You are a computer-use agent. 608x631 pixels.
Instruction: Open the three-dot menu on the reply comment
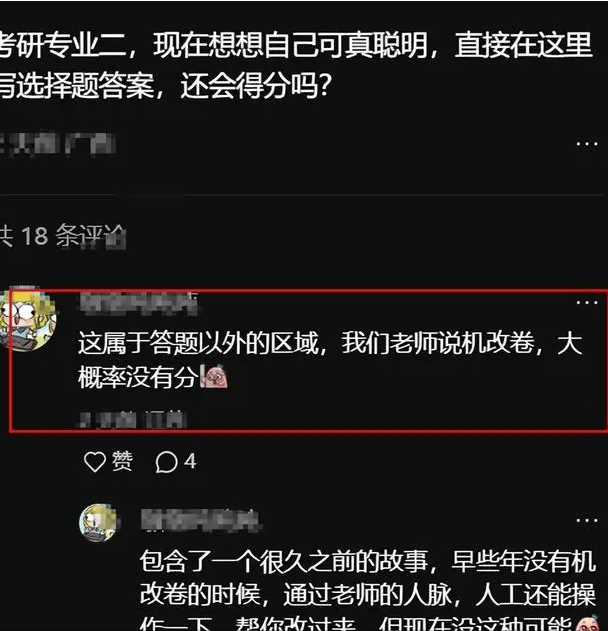[x=587, y=520]
